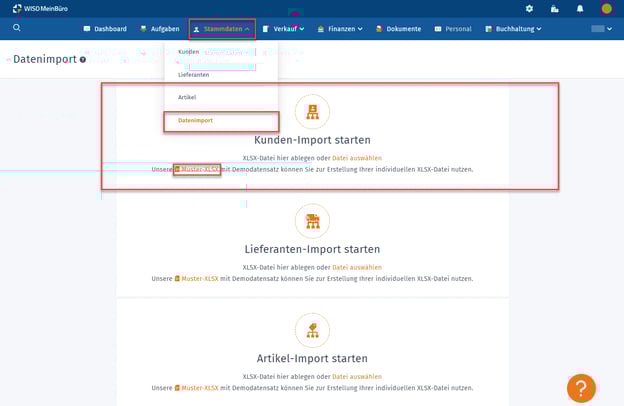The width and height of the screenshot is (624, 406).
Task: Click the user avatar in top bar
Action: (606, 8)
